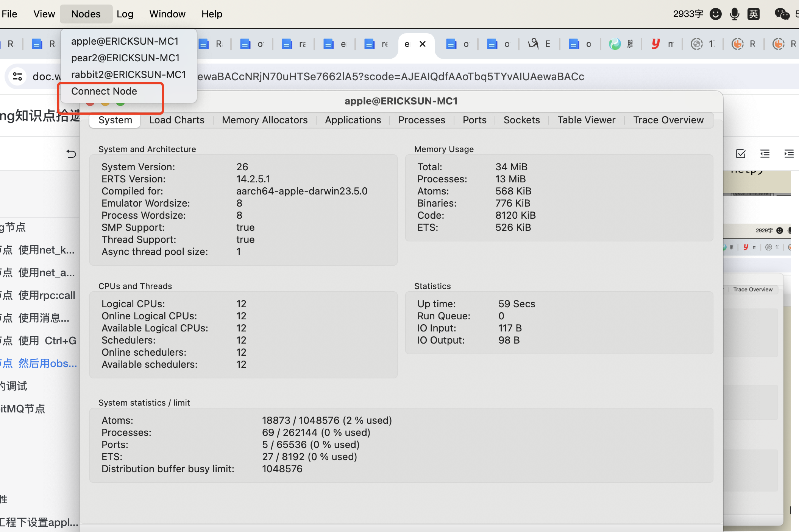
Task: Open the browser tab labeled E with pen icon
Action: (540, 44)
